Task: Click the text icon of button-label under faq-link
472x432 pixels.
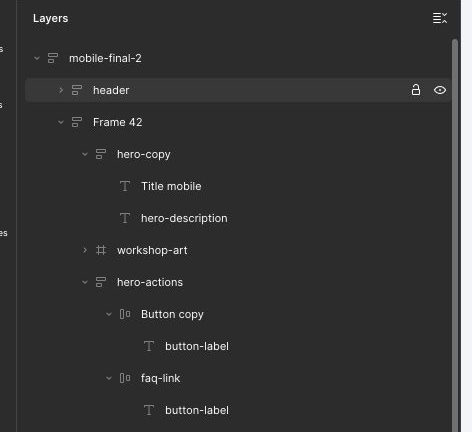Action: pos(149,410)
